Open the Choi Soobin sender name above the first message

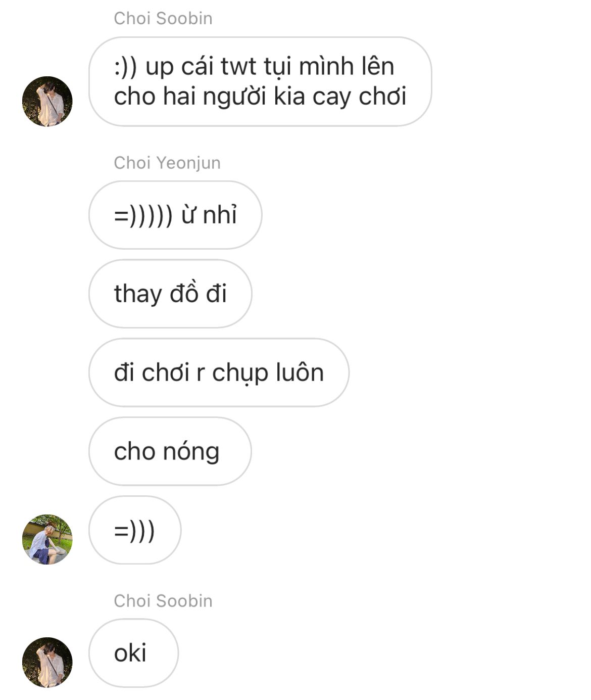[x=163, y=18]
